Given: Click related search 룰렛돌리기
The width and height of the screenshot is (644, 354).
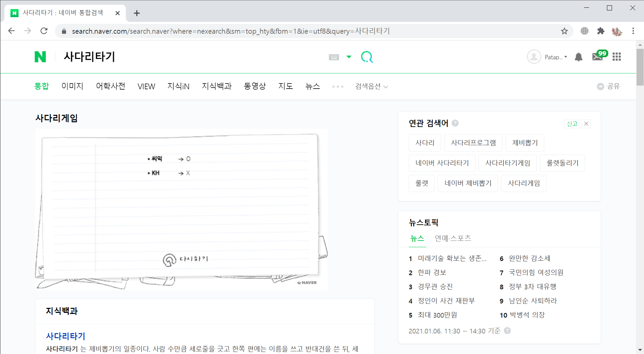Looking at the screenshot, I should pyautogui.click(x=562, y=163).
